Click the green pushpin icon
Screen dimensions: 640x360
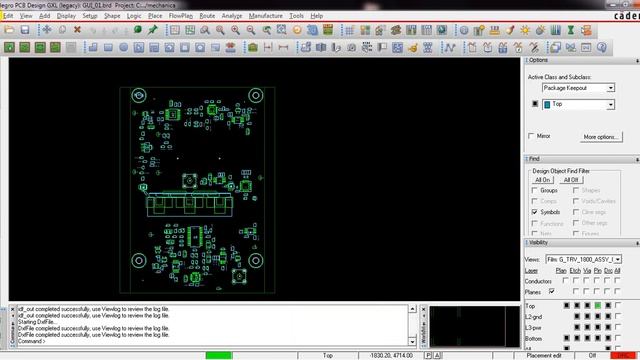[x=153, y=30]
